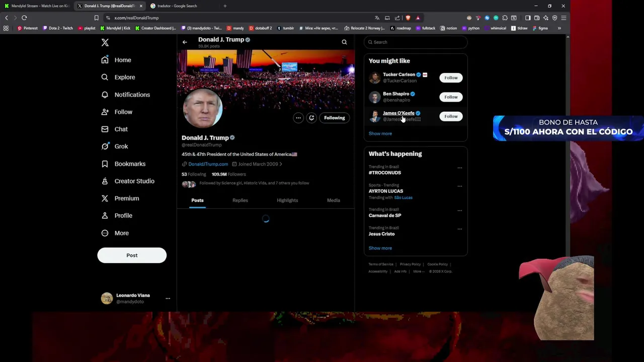Expand the More menu in the sidebar
The width and height of the screenshot is (644, 362).
115,233
